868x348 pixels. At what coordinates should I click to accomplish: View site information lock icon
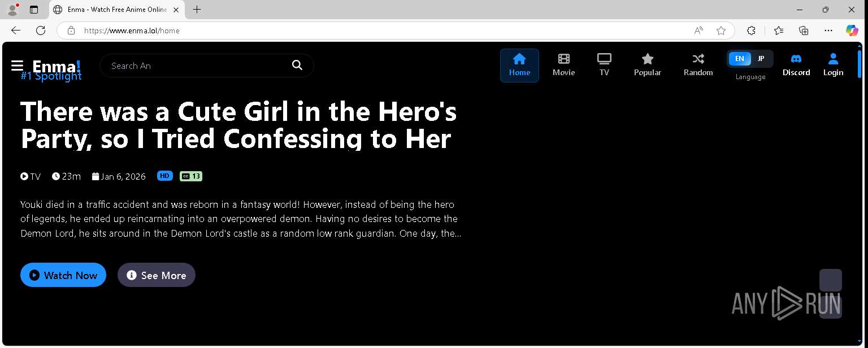(71, 31)
